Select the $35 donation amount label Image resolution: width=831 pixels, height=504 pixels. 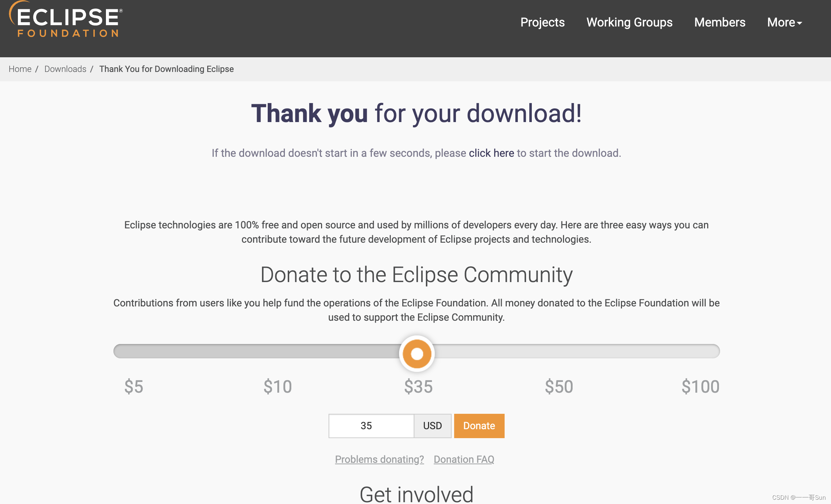[418, 387]
